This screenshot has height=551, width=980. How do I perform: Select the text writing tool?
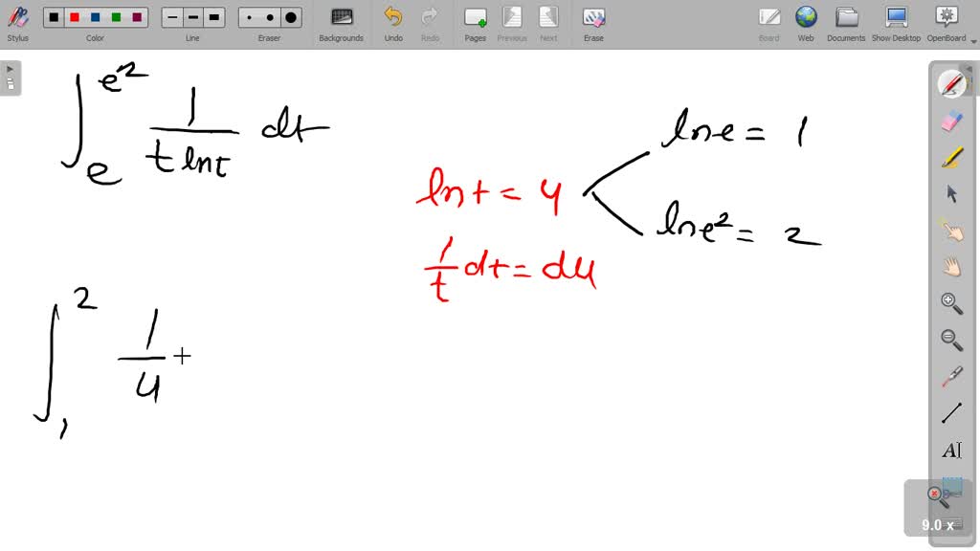click(x=951, y=450)
